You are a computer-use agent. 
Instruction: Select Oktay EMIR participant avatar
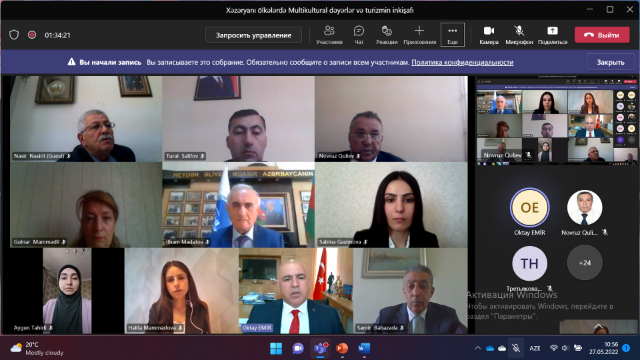tap(529, 207)
